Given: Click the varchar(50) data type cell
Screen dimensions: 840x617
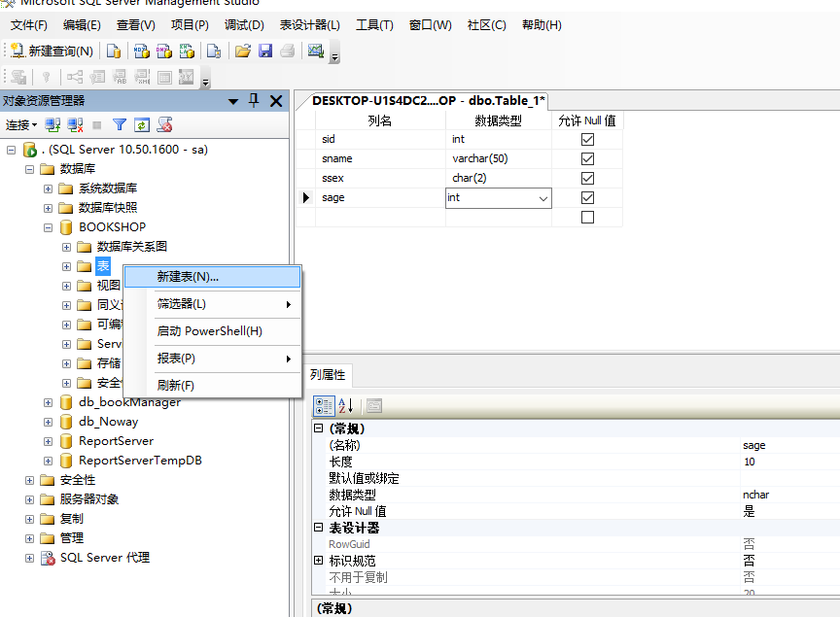Looking at the screenshot, I should click(499, 158).
